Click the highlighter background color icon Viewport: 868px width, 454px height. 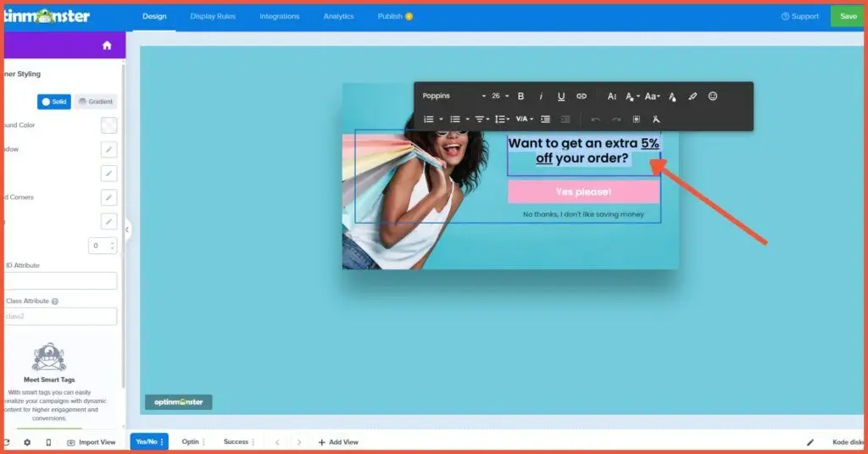693,97
